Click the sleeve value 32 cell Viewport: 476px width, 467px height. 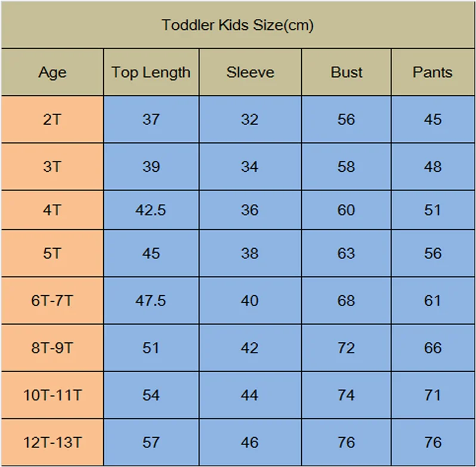(x=250, y=119)
